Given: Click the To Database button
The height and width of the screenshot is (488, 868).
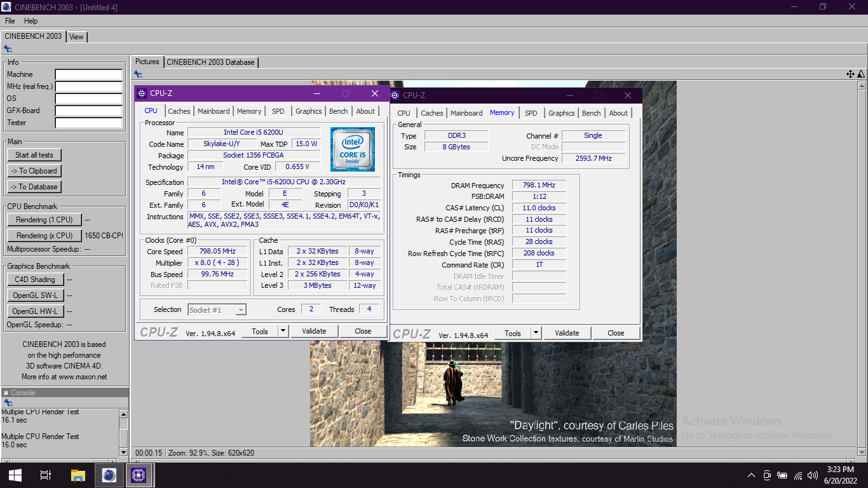Looking at the screenshot, I should pos(34,187).
